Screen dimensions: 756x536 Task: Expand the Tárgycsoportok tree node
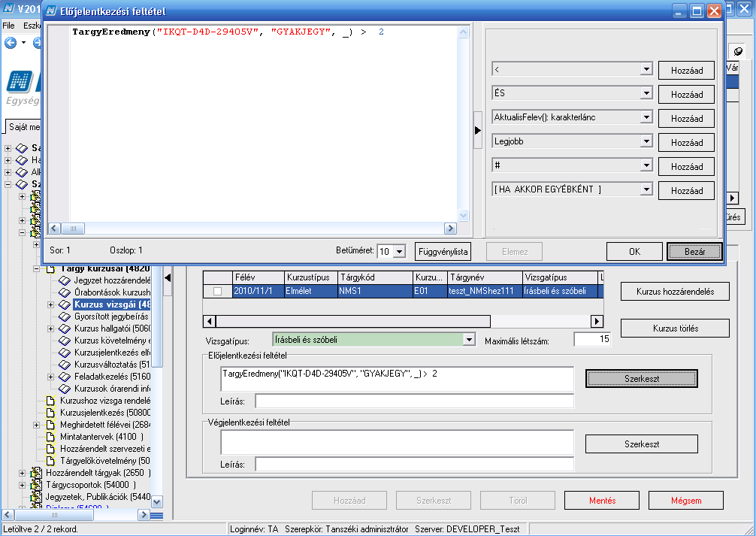(x=23, y=486)
